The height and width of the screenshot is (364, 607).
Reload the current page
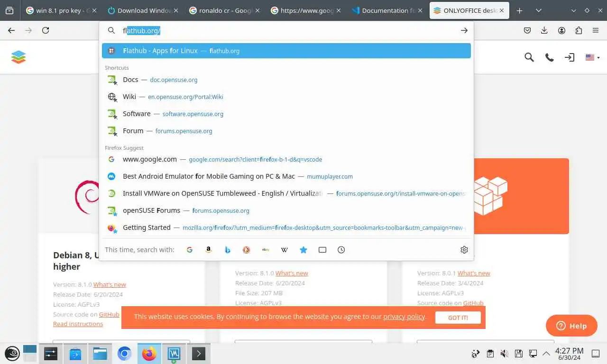tap(46, 30)
